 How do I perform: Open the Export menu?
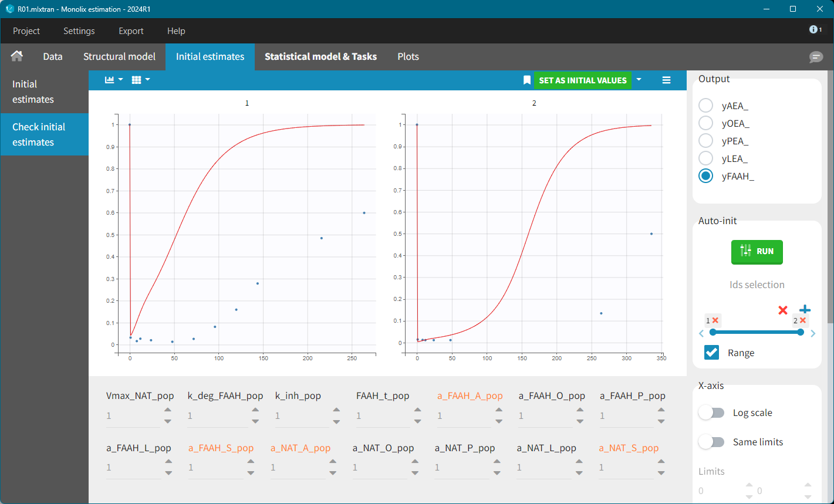click(x=131, y=31)
